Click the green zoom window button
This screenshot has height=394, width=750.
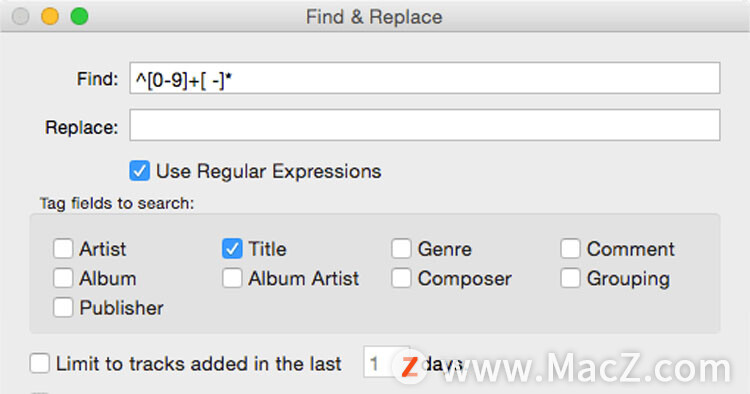click(79, 16)
